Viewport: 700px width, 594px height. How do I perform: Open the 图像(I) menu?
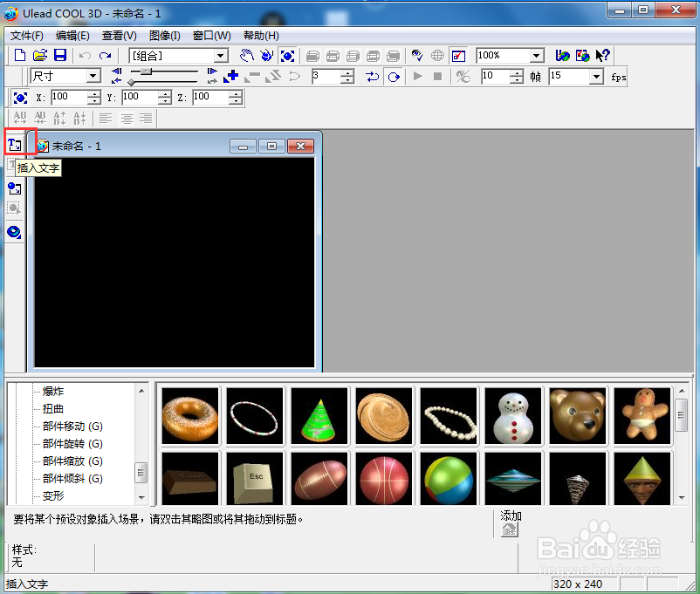(x=164, y=36)
